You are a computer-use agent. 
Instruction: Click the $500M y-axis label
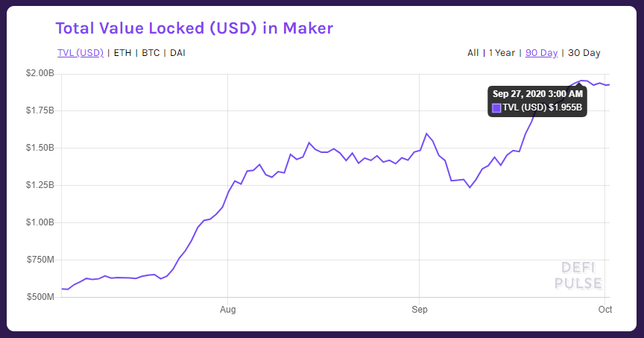40,297
